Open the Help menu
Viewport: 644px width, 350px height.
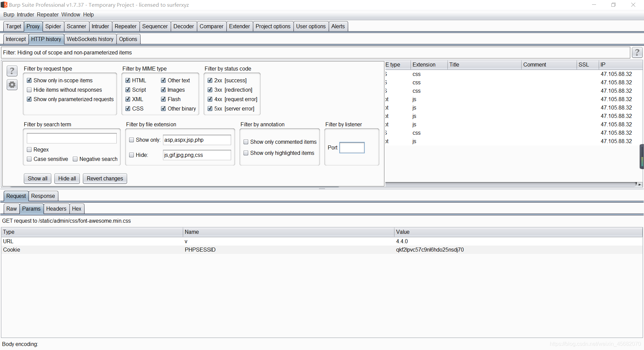click(x=88, y=14)
